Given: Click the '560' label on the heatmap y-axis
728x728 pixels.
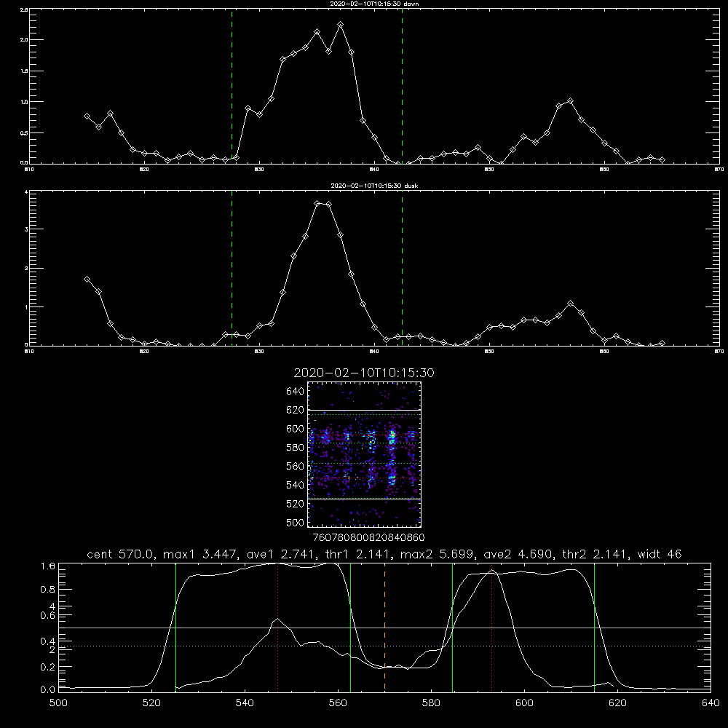Looking at the screenshot, I should click(x=296, y=466).
